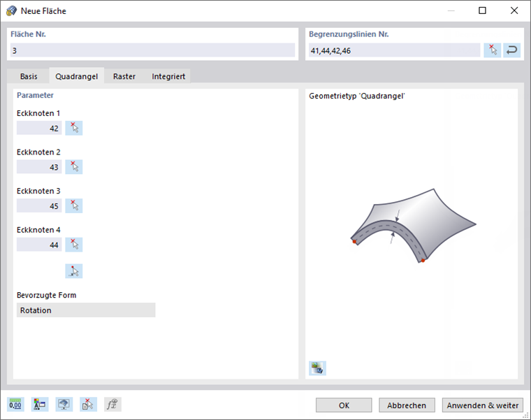The width and height of the screenshot is (531, 420).
Task: Click the Eckknoten 4 value field showing 44
Action: coord(39,245)
